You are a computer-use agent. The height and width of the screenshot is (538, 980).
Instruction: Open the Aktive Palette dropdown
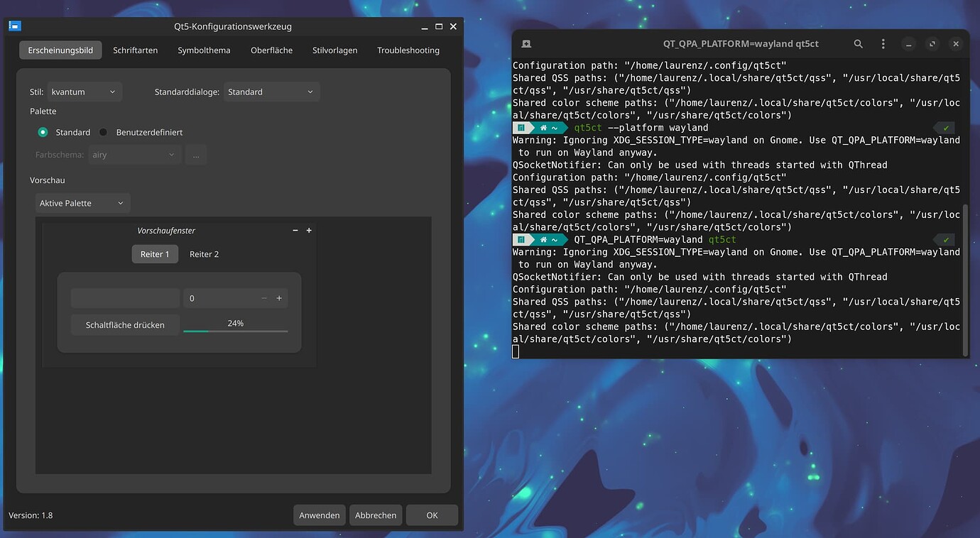tap(82, 203)
